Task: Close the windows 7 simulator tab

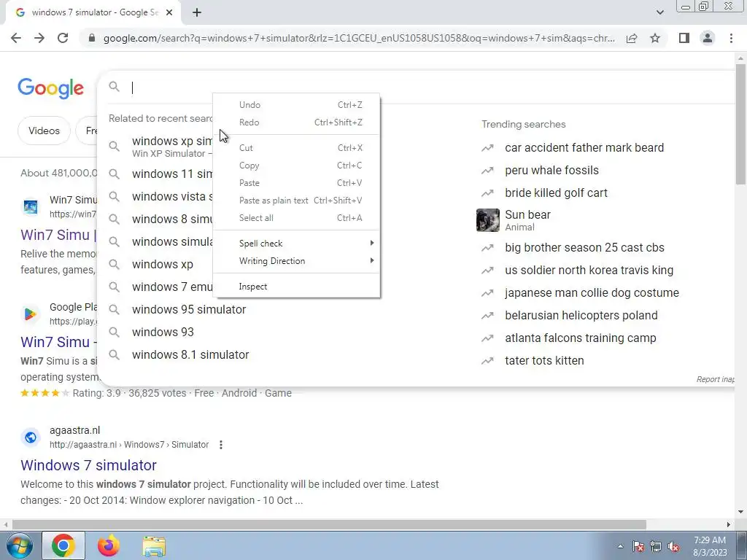Action: tap(169, 12)
